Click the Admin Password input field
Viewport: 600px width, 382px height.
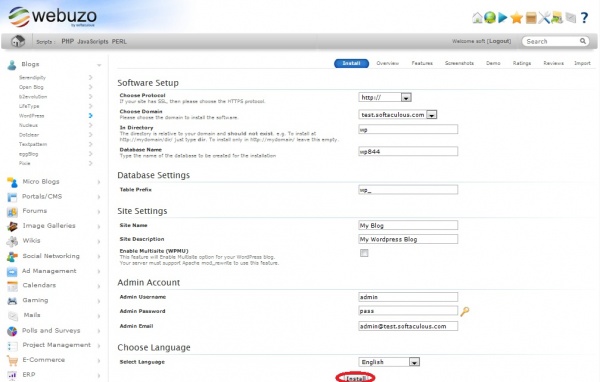408,311
